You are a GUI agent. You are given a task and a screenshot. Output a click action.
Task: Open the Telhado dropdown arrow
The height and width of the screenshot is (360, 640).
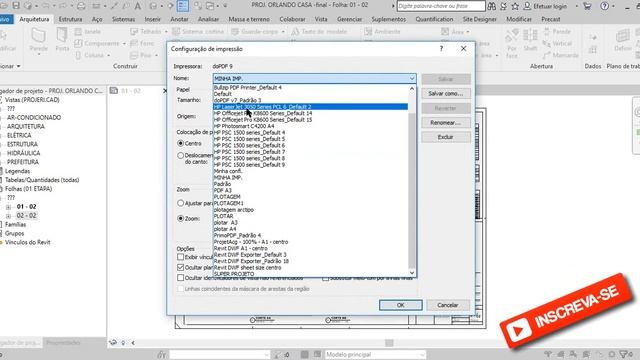click(x=166, y=31)
